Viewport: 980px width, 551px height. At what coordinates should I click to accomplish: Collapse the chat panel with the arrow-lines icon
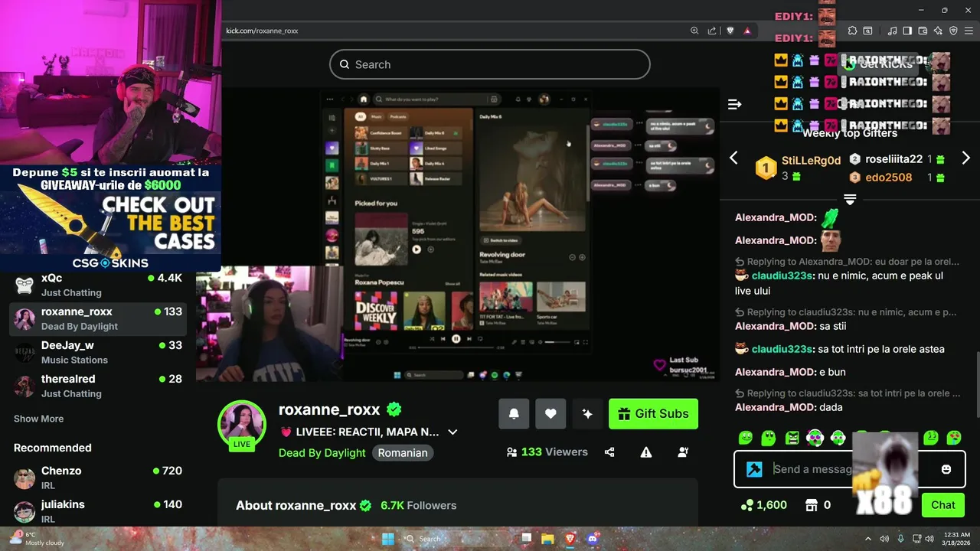[734, 104]
